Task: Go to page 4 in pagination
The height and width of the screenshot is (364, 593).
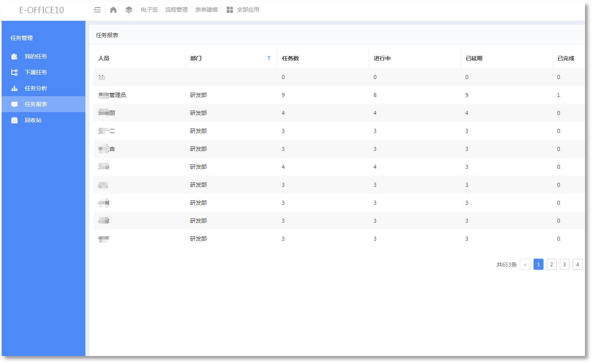Action: pos(577,264)
